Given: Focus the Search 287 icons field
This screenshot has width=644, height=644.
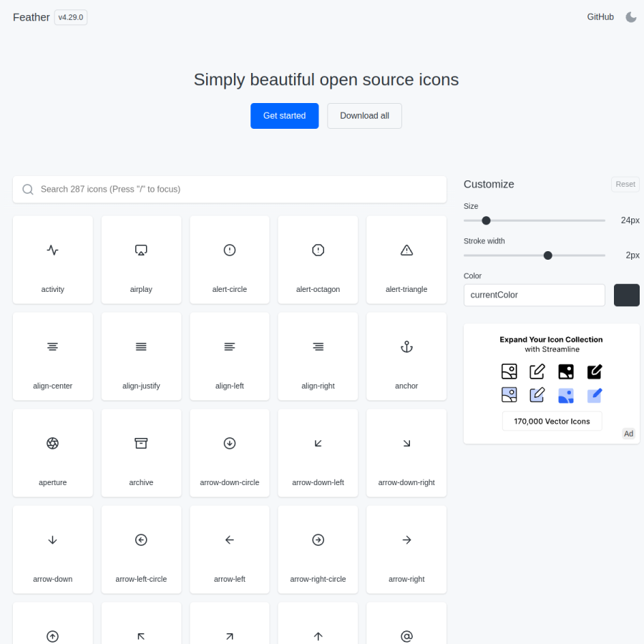Looking at the screenshot, I should coord(230,190).
